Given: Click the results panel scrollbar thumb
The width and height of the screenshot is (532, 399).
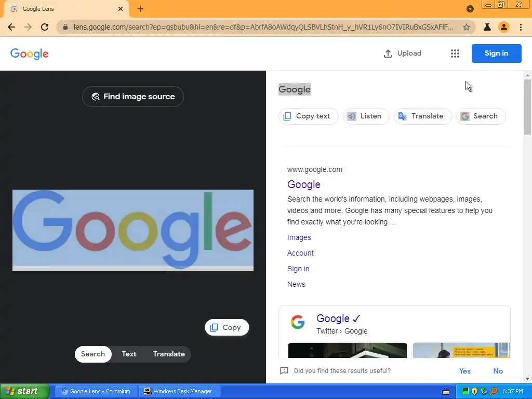Looking at the screenshot, I should (x=527, y=107).
